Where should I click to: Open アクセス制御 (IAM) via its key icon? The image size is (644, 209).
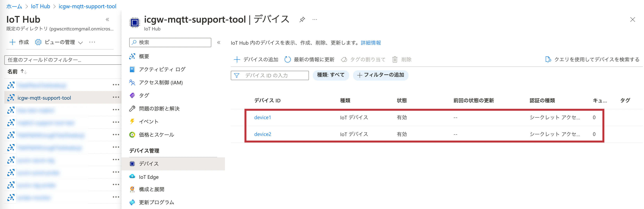pyautogui.click(x=133, y=82)
